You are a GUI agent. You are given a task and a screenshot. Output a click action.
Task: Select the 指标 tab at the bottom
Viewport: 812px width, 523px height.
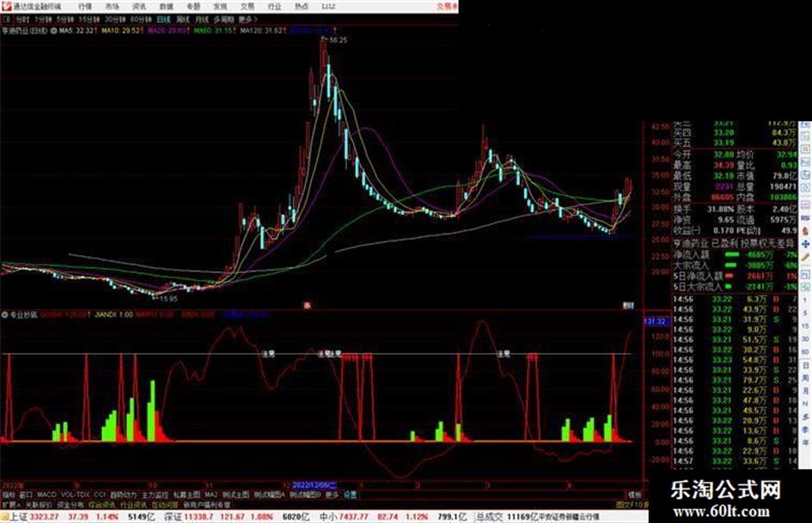[9, 495]
